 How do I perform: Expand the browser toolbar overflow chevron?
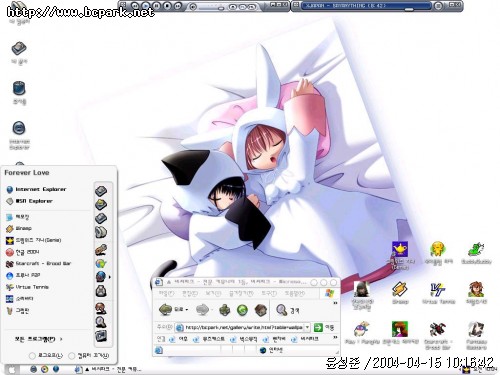(335, 303)
